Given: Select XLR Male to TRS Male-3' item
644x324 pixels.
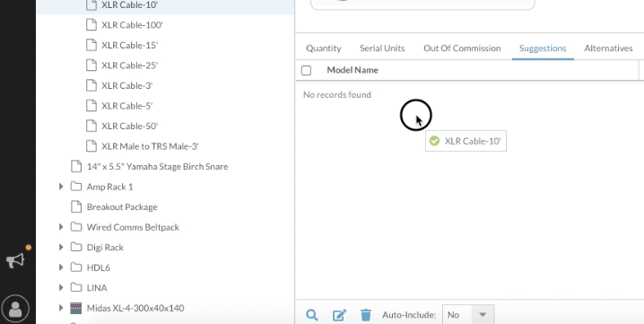Looking at the screenshot, I should (151, 146).
